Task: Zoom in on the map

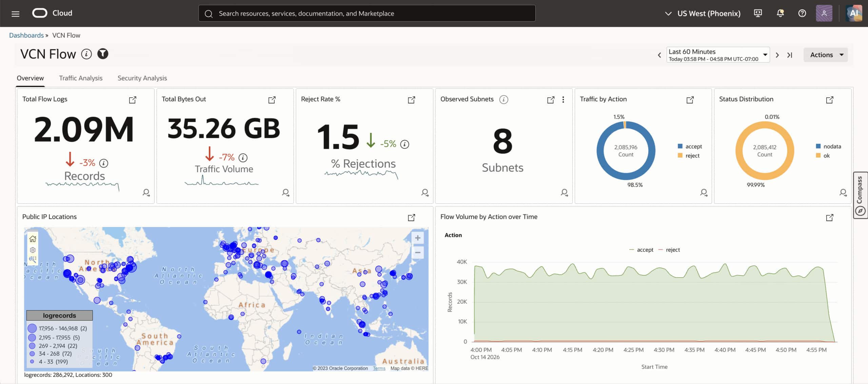Action: coord(418,238)
